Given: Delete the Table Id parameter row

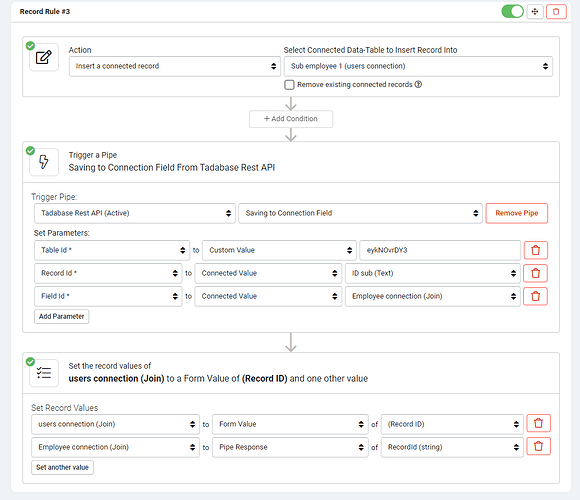Looking at the screenshot, I should point(535,250).
